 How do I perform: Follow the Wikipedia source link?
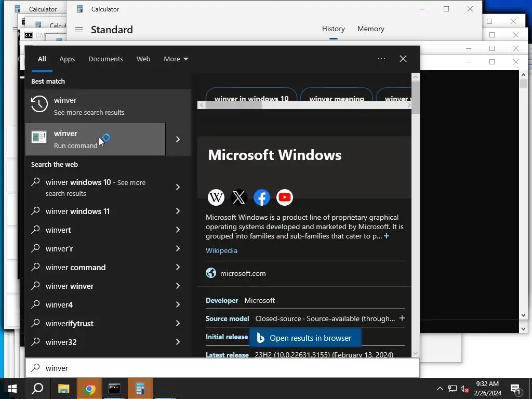(221, 250)
